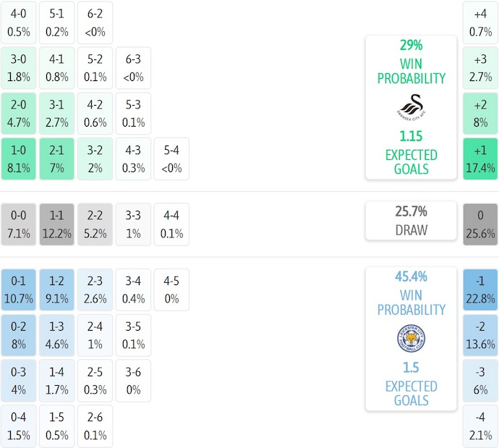Select the +4 goal margin box
The height and width of the screenshot is (448, 499).
click(x=480, y=22)
